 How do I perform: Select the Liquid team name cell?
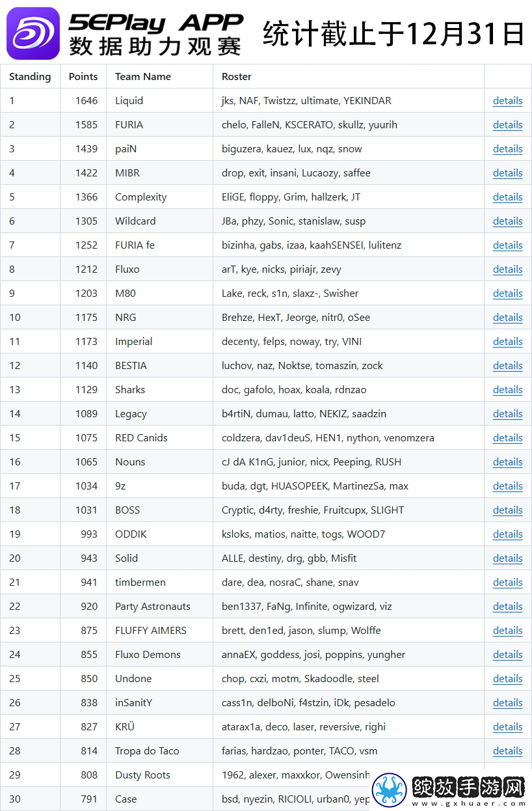point(159,101)
